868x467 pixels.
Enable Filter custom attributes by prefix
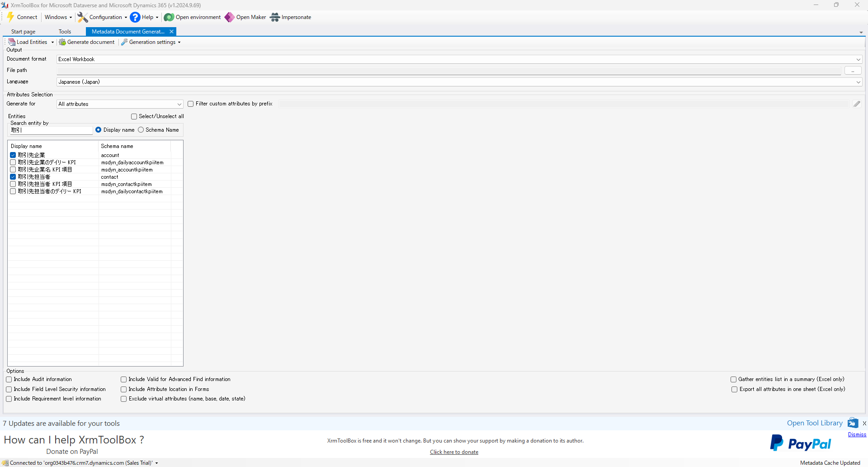(191, 104)
